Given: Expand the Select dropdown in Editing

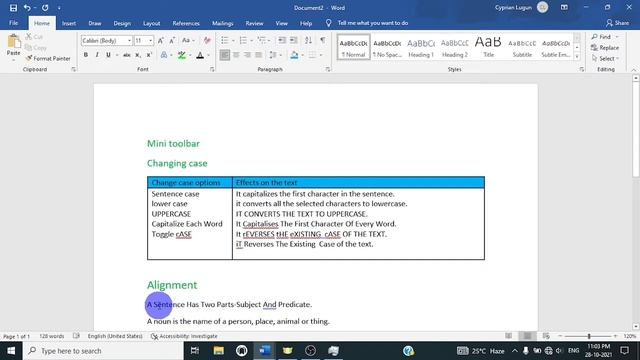Looking at the screenshot, I should 605,59.
